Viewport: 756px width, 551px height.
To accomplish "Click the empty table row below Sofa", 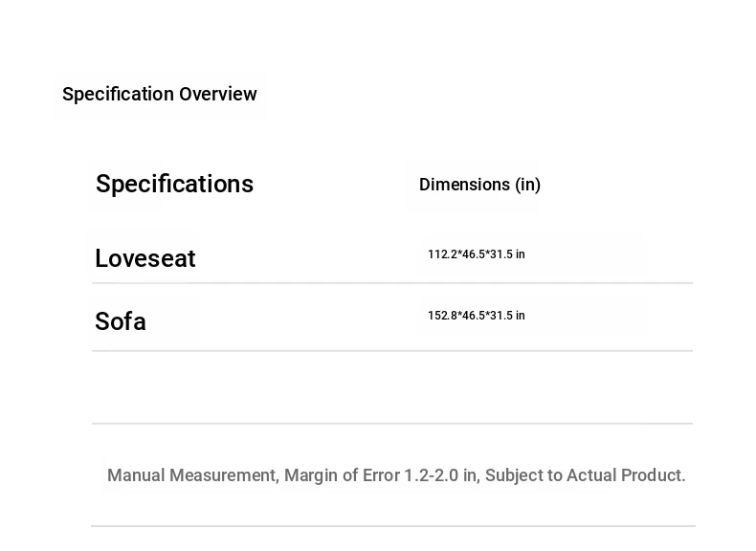I will [x=392, y=387].
